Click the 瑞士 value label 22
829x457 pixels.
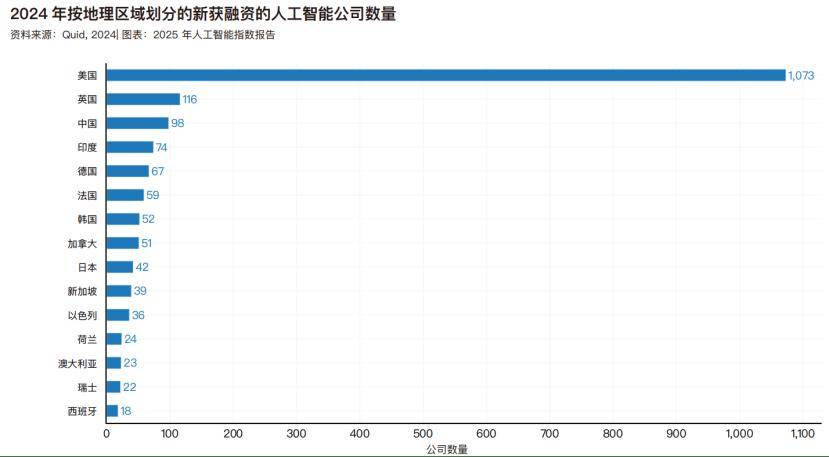pos(129,387)
